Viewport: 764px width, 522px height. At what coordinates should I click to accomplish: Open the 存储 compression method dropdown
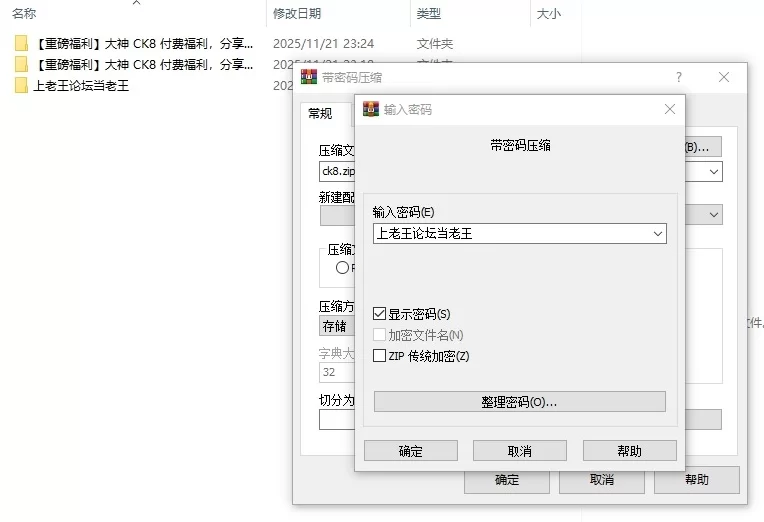pos(337,326)
